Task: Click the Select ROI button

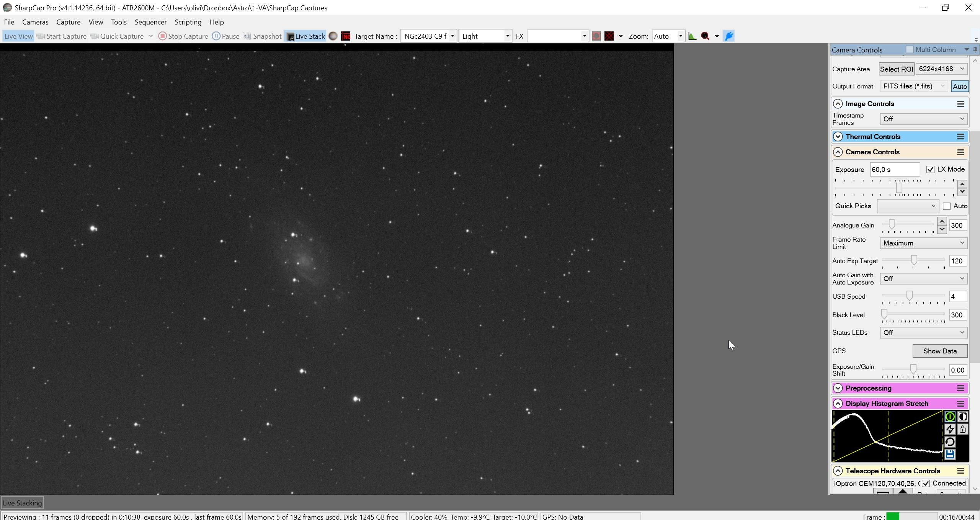Action: click(x=896, y=69)
